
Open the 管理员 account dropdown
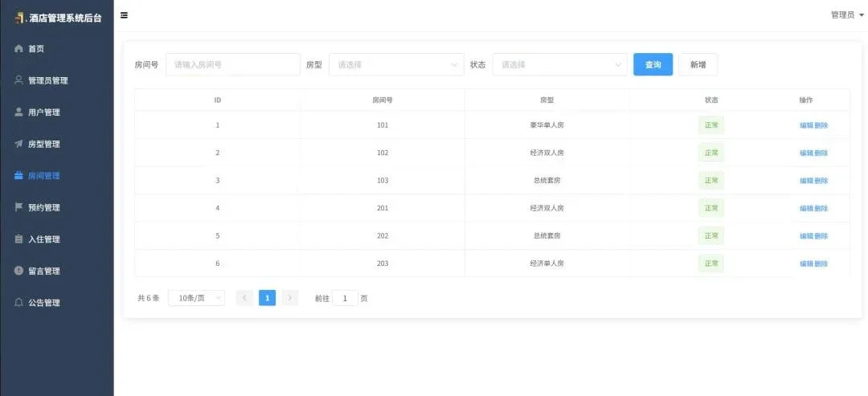click(x=847, y=15)
